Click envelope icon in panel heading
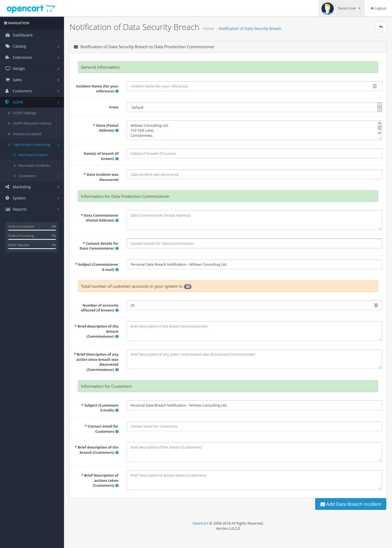Viewport: 392px width, 548px height. [x=76, y=47]
